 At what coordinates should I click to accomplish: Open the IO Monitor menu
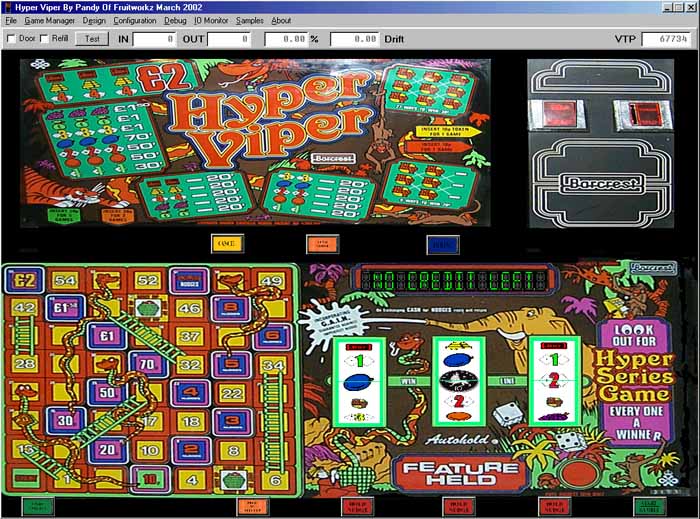click(x=211, y=21)
